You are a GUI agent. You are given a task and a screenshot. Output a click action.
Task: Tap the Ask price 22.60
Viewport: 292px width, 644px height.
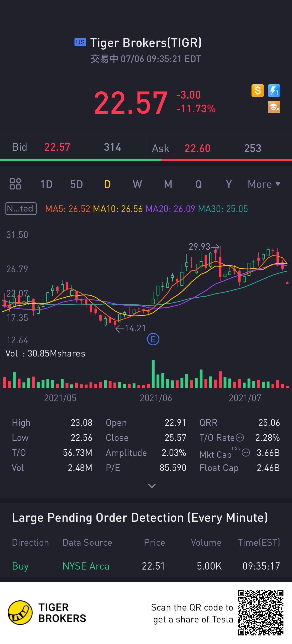[x=197, y=148]
